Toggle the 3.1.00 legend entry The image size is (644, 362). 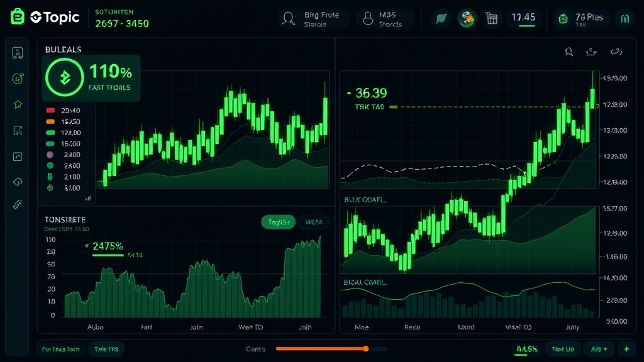(x=64, y=188)
